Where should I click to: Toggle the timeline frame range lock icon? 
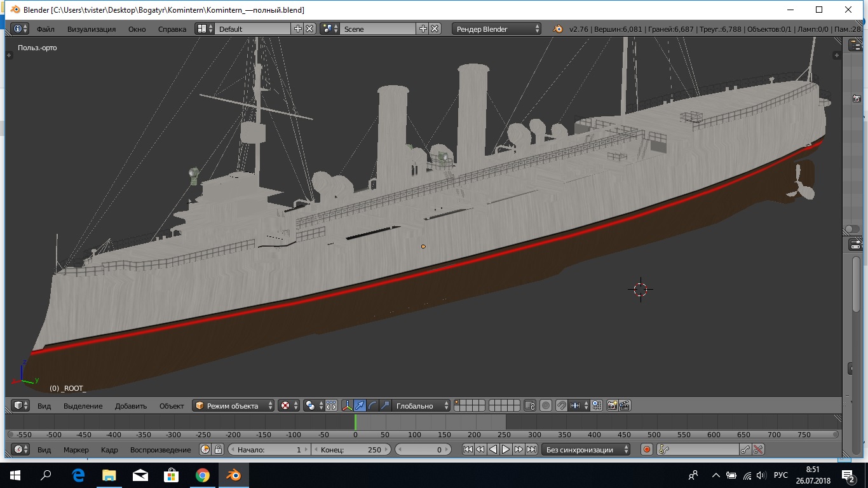coord(218,449)
